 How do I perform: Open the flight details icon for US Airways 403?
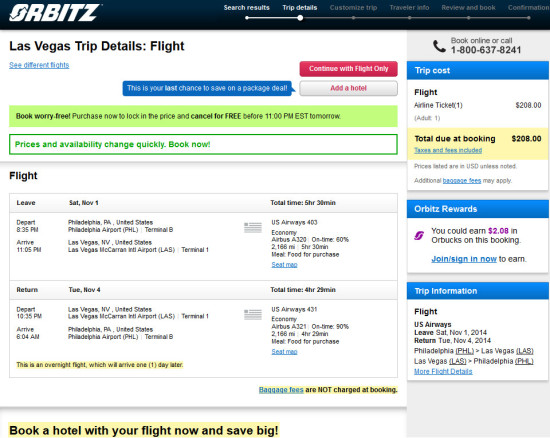pyautogui.click(x=253, y=228)
